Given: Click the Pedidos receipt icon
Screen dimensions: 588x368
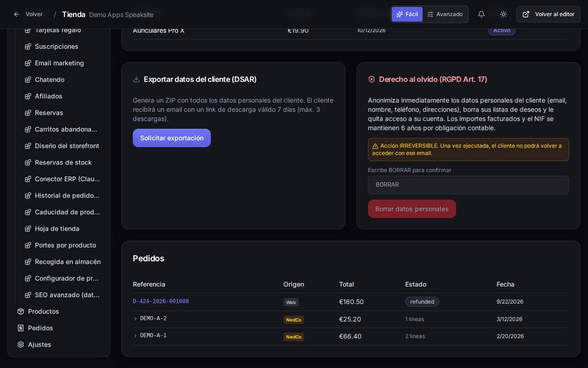Looking at the screenshot, I should click(21, 328).
